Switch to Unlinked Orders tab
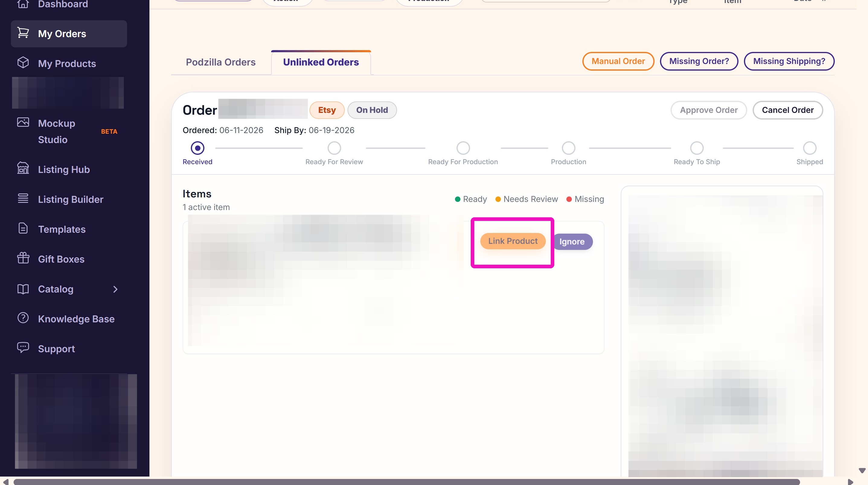The image size is (868, 485). [x=321, y=62]
